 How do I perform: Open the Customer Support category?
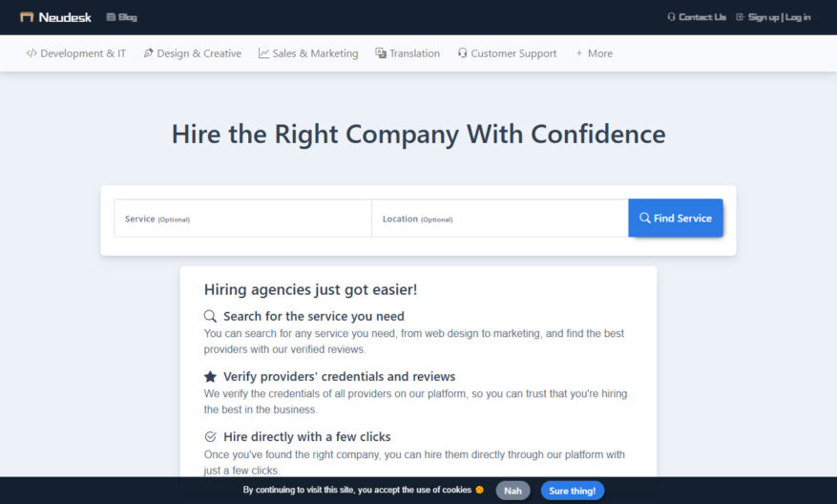point(507,53)
